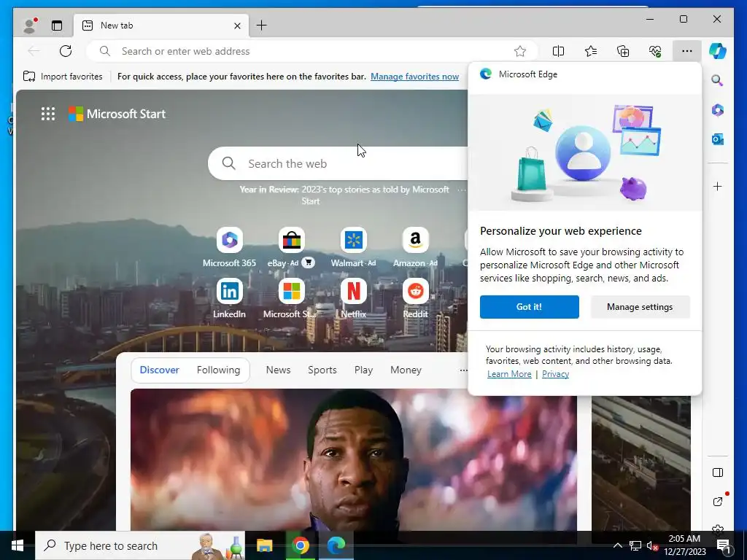The width and height of the screenshot is (747, 560).
Task: Open sidebar Search icon
Action: pos(718,80)
